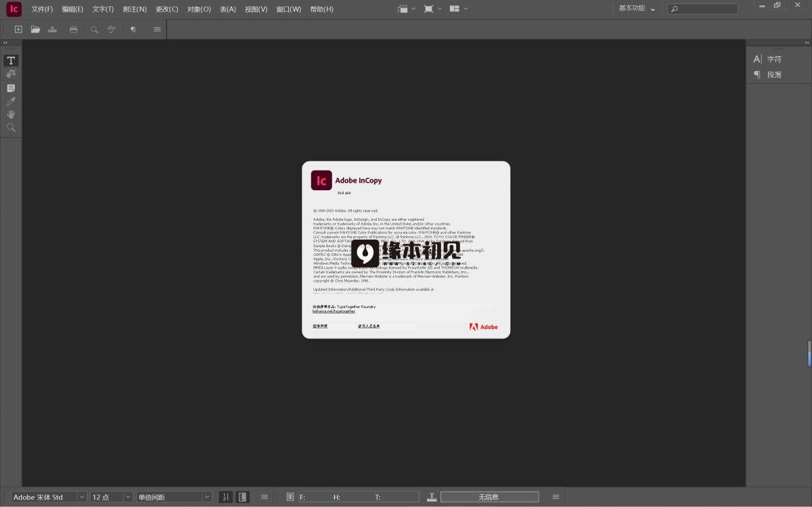Screen dimensions: 812x507
Task: Open the behance.net/typetogether link
Action: (x=334, y=311)
